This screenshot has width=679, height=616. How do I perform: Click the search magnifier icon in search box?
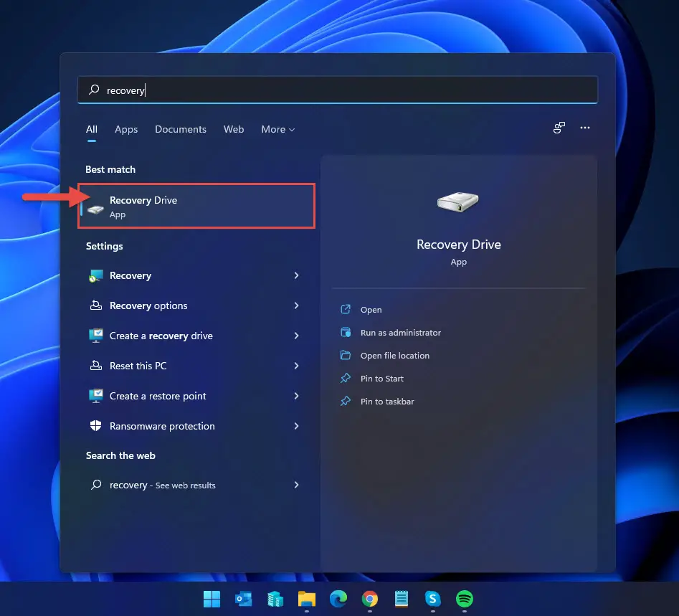pos(94,90)
